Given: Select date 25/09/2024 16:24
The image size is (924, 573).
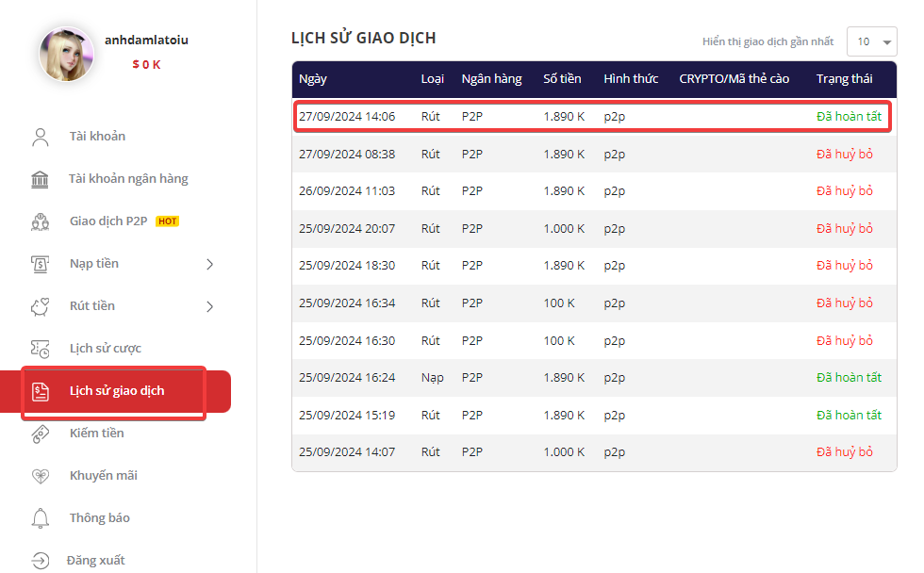Looking at the screenshot, I should coord(347,378).
